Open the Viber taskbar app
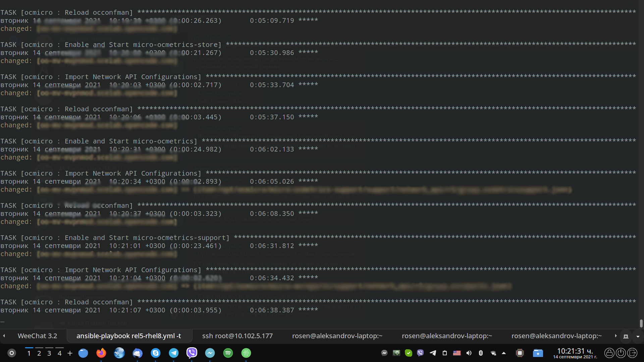Viewport: 644px width, 362px height. coord(192,353)
